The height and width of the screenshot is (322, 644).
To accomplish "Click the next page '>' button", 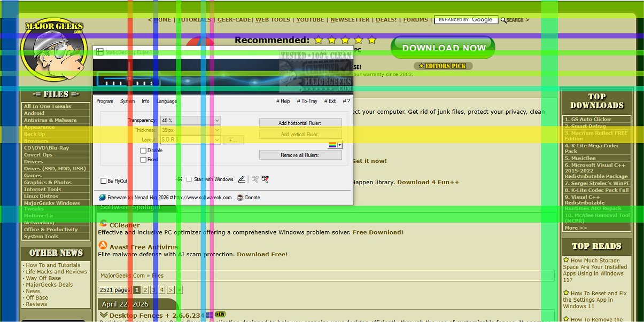I will click(x=170, y=290).
